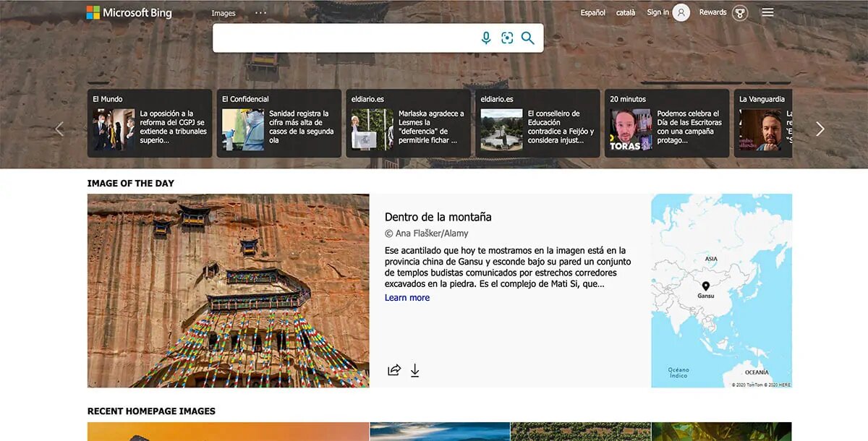Click the Gansu map location pin
The width and height of the screenshot is (868, 441).
[706, 286]
